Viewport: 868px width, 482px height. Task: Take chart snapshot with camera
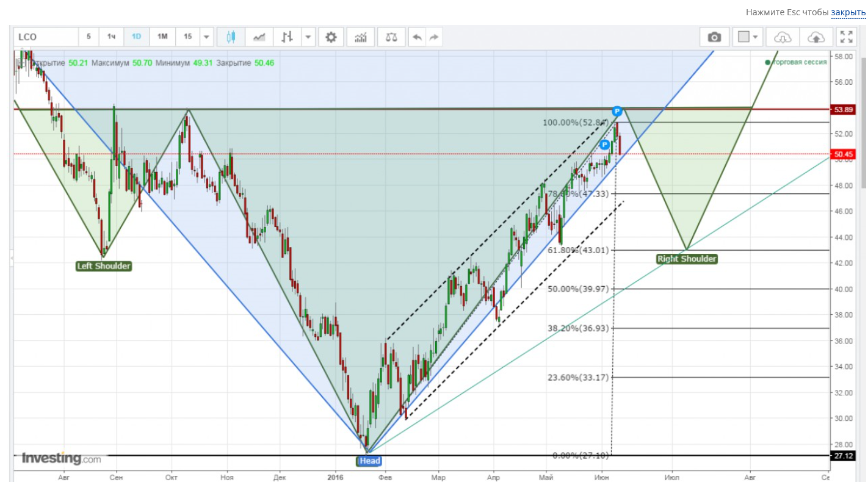714,37
